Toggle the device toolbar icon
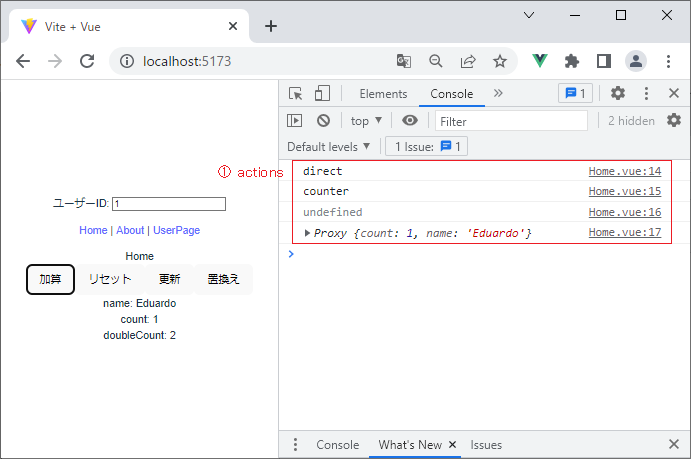Screen dimensions: 691x459 [322, 93]
